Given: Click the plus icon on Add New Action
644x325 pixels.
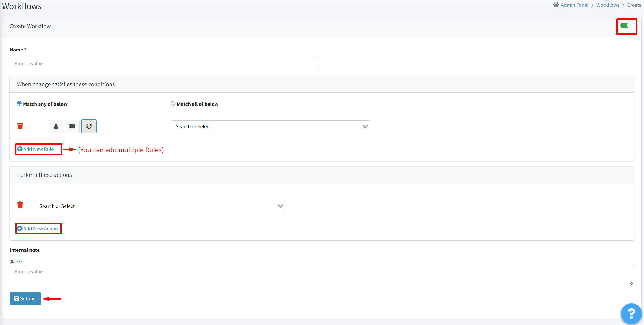Looking at the screenshot, I should click(20, 228).
